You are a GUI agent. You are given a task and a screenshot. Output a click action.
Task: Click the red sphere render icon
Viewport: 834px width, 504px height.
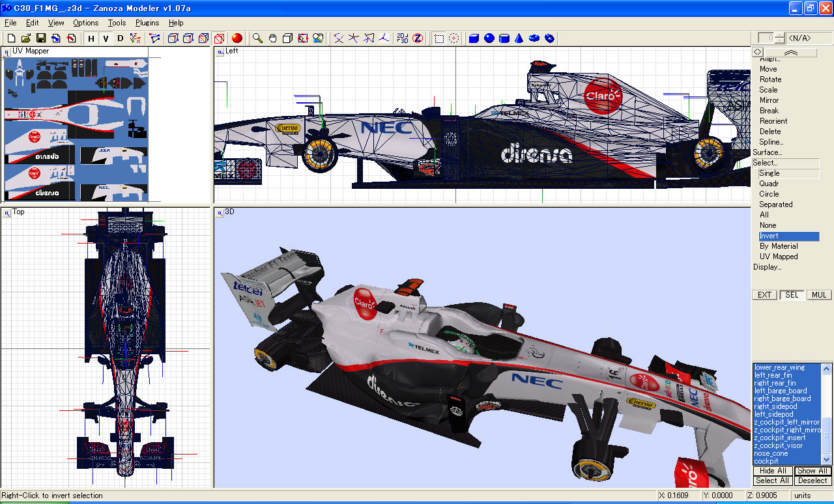[237, 38]
